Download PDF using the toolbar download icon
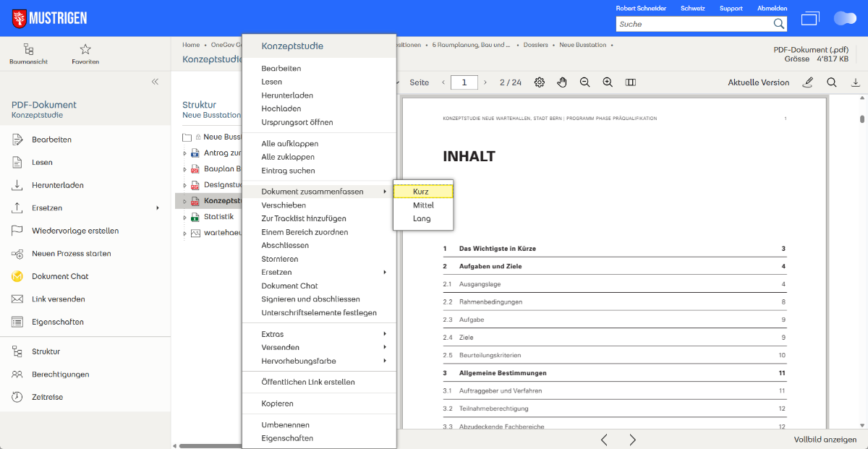This screenshot has width=868, height=449. (856, 82)
